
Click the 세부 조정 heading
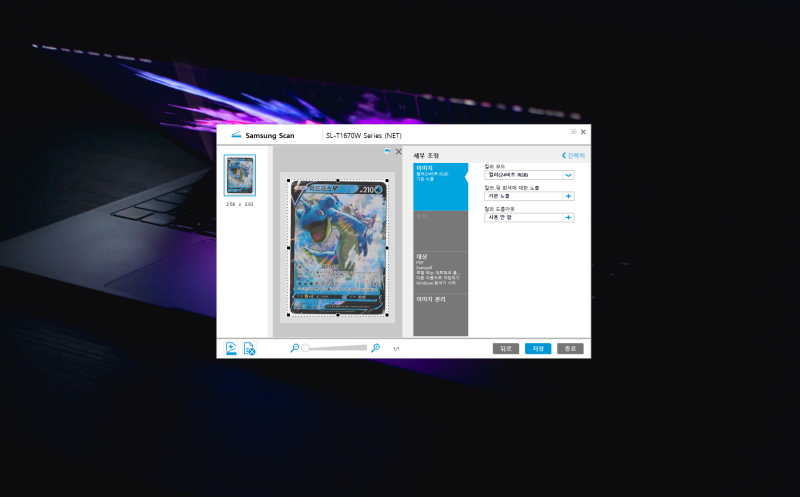tap(426, 156)
